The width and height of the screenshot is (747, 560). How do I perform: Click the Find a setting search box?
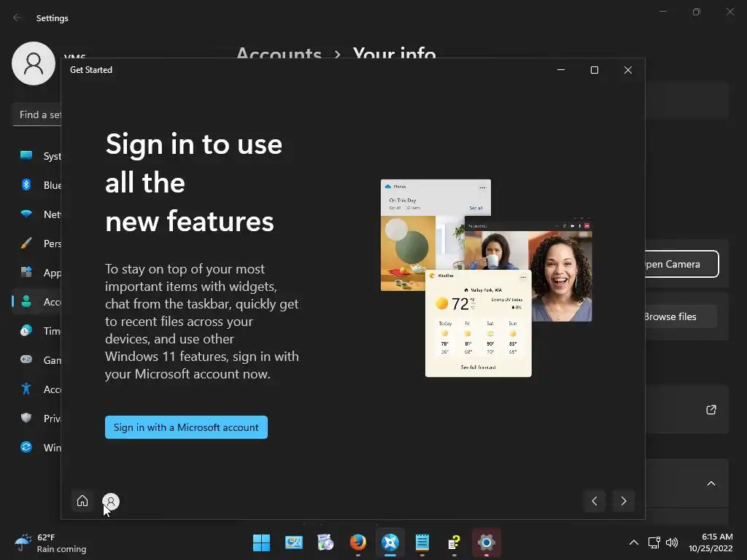pyautogui.click(x=37, y=114)
